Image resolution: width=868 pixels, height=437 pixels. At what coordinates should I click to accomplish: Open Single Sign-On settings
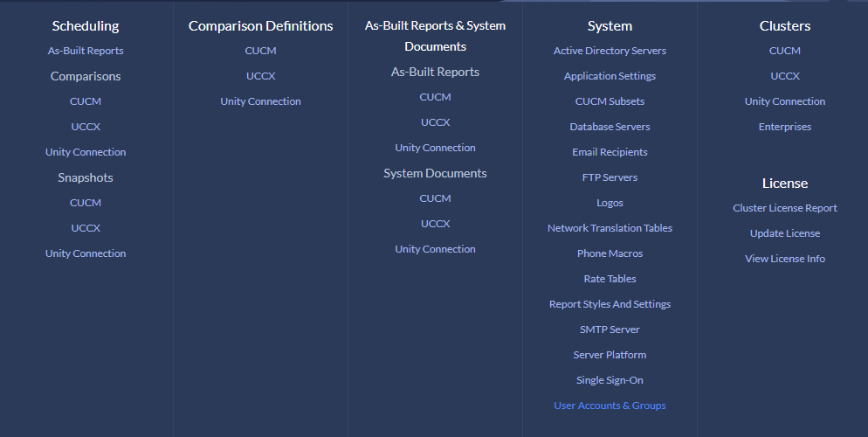(x=610, y=380)
